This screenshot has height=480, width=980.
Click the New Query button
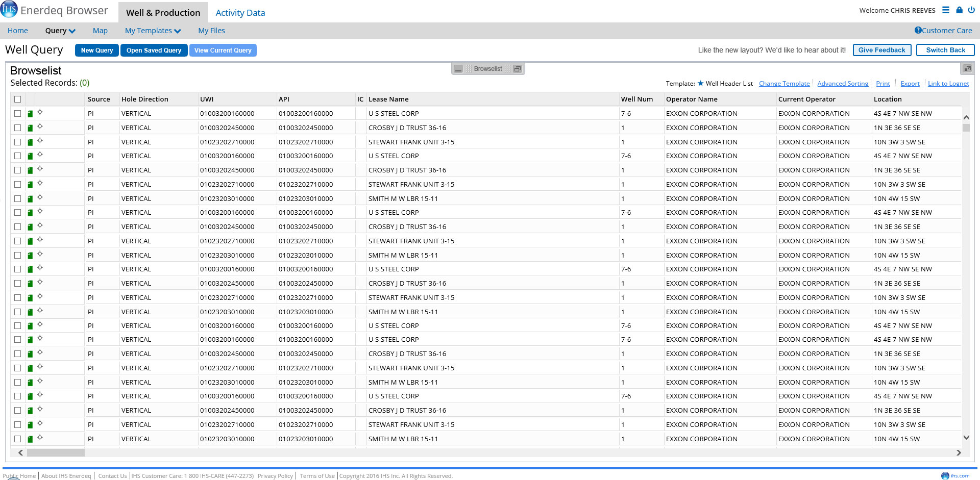click(x=97, y=50)
